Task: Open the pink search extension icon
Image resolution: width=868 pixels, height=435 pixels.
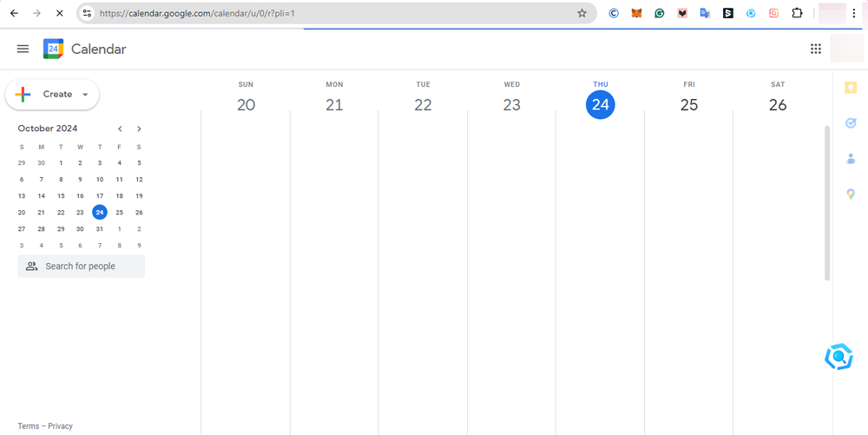Action: [774, 13]
